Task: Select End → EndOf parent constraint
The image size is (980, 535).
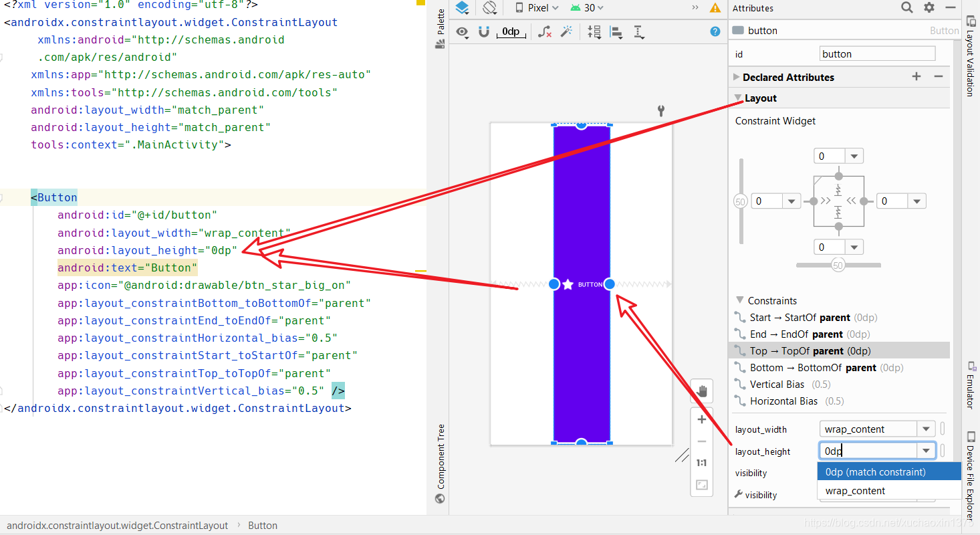Action: (x=839, y=334)
